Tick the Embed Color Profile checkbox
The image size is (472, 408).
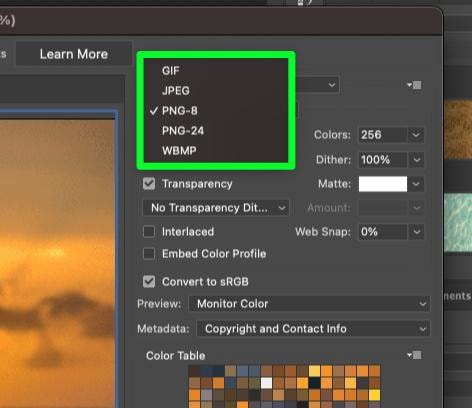tap(149, 254)
